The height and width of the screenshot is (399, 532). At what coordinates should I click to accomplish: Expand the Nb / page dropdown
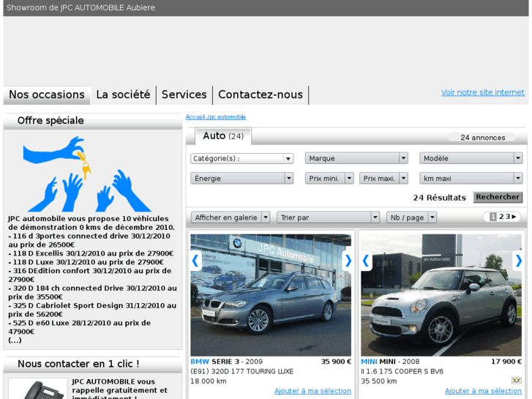click(411, 217)
